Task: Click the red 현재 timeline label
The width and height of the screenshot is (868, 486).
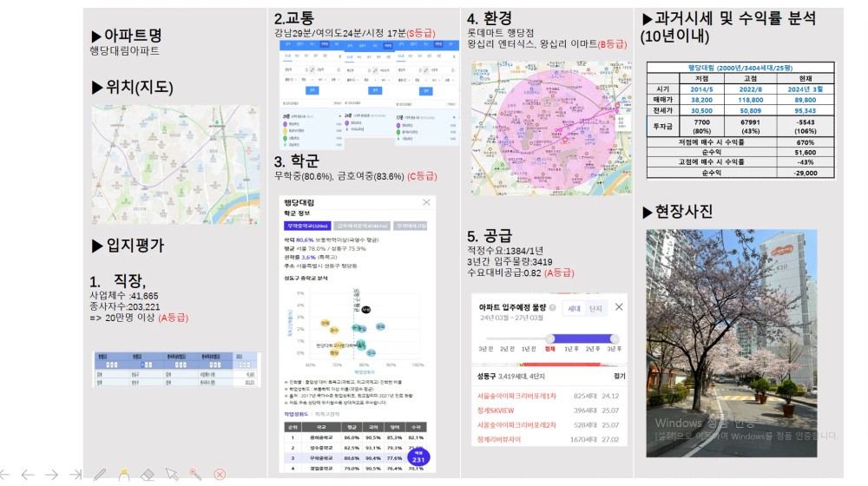Action: tap(549, 349)
